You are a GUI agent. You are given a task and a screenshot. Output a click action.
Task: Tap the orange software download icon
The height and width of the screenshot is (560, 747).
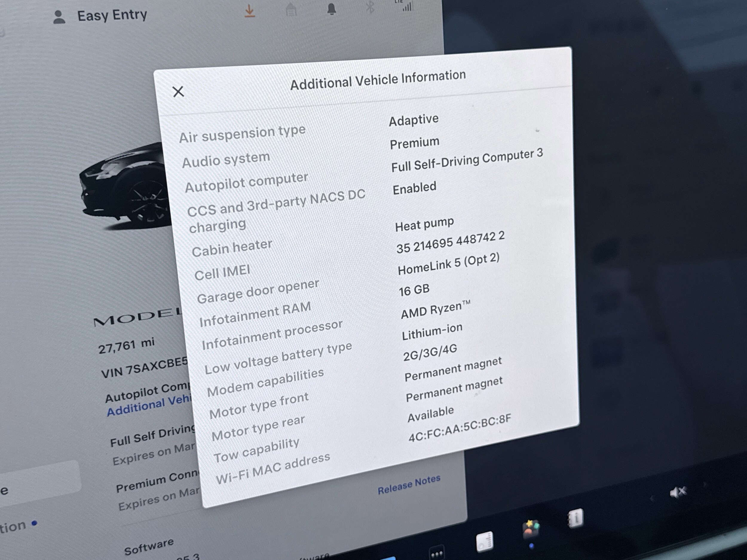[x=249, y=11]
